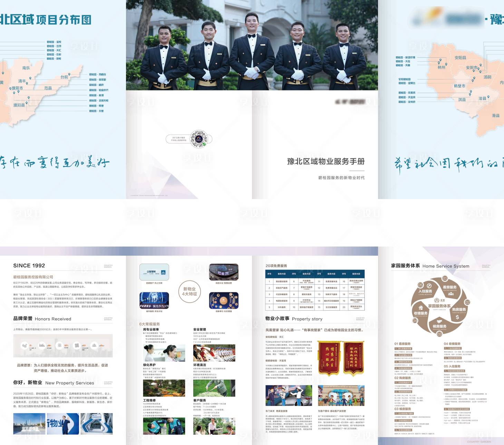Viewport: 504px width, 445px height.
Task: Click the 01 看房服务 section heading
Action: 403,344
